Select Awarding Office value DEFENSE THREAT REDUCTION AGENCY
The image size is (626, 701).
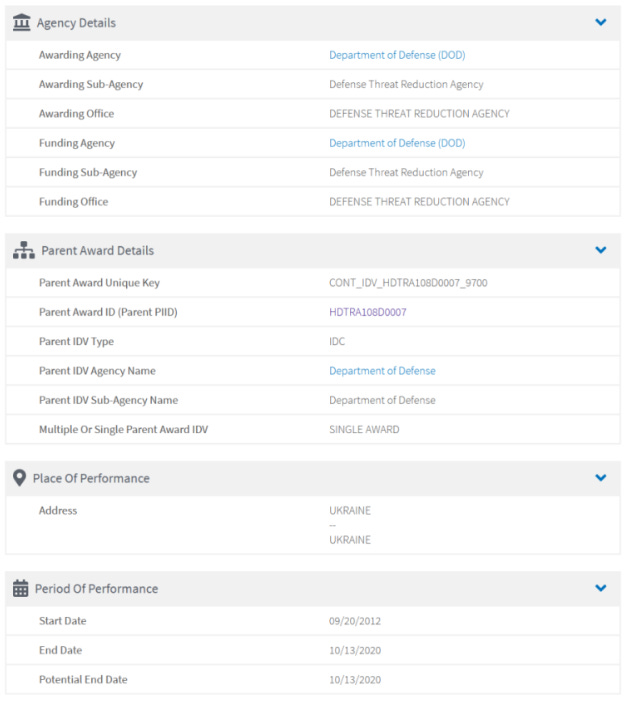click(x=419, y=114)
